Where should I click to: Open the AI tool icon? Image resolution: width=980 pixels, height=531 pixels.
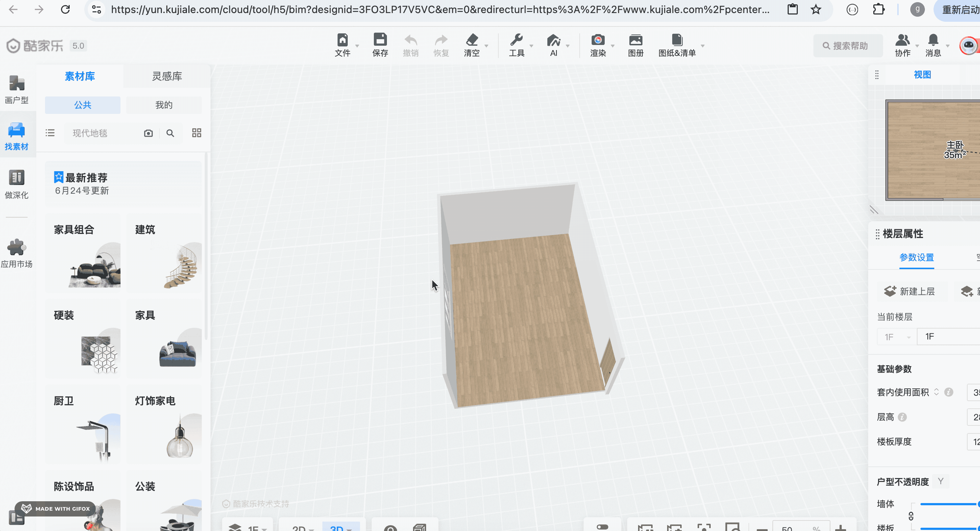click(554, 40)
